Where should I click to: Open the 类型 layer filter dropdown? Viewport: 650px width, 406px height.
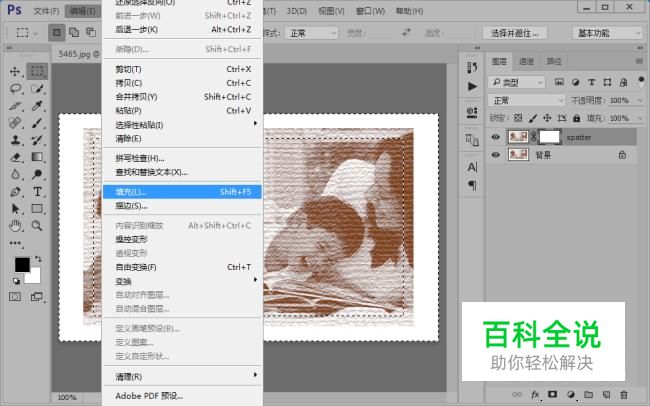click(x=516, y=82)
